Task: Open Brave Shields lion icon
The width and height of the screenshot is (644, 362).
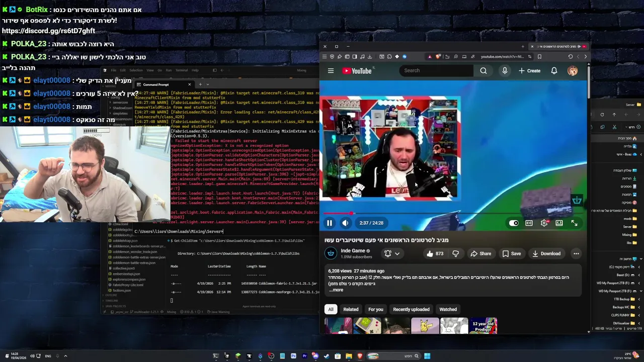Action: [x=438, y=56]
